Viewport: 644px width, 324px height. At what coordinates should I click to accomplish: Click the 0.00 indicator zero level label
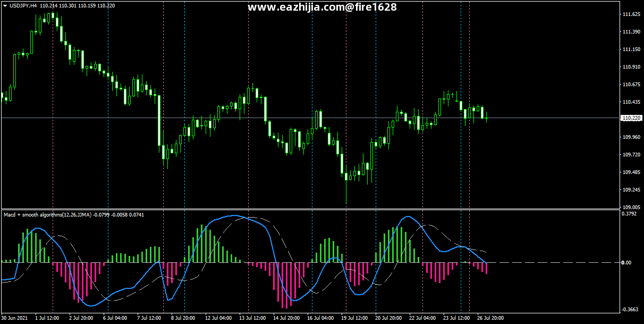tap(627, 263)
